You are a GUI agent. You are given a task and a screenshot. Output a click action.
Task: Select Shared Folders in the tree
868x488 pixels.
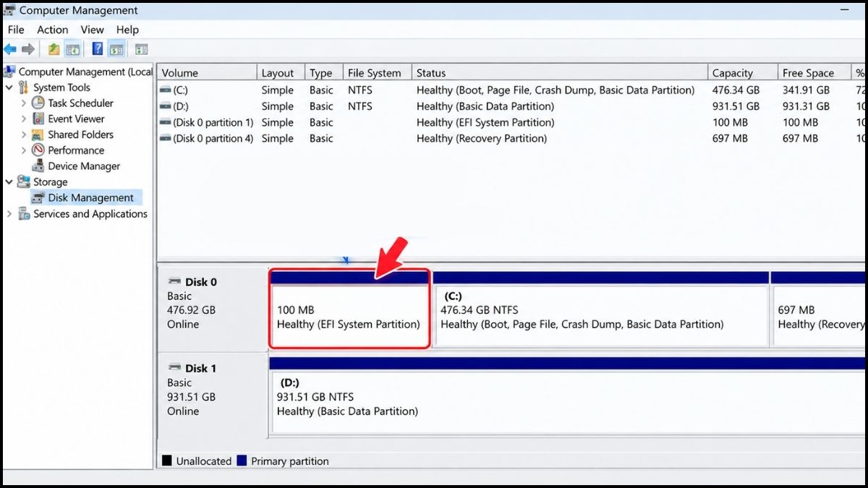point(80,134)
